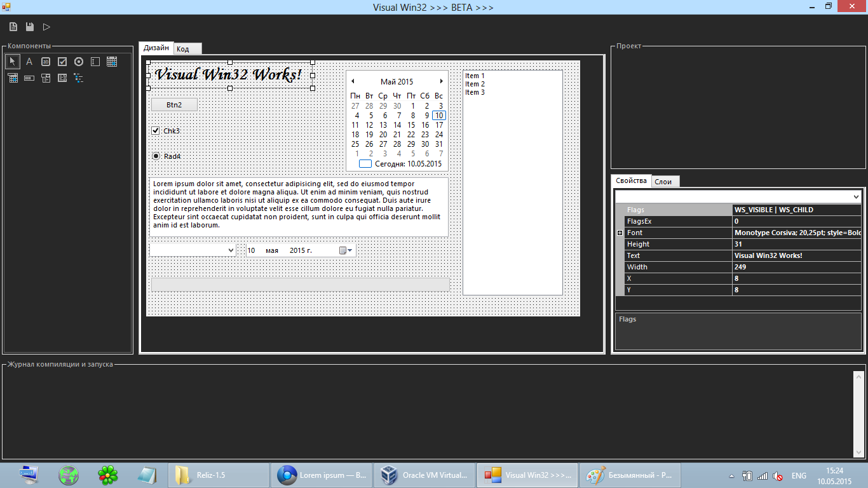This screenshot has width=868, height=488.
Task: Select the Rad4 radio button
Action: pyautogui.click(x=156, y=156)
